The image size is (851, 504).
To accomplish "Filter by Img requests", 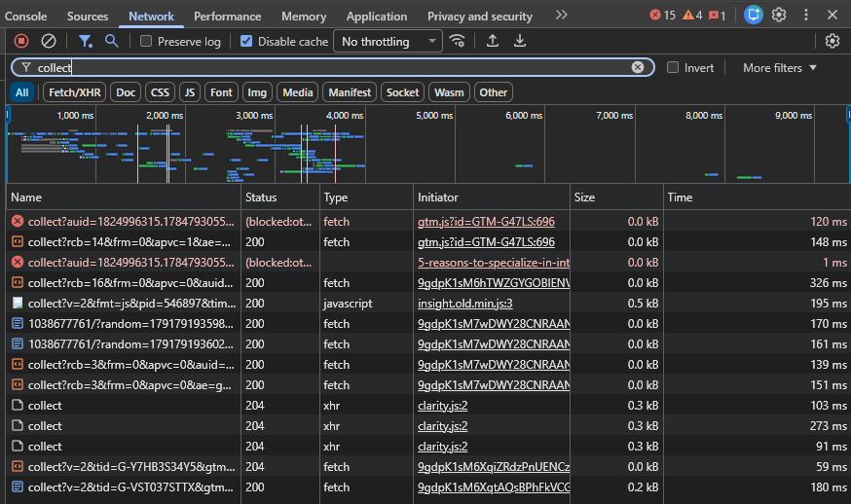I will (x=257, y=92).
